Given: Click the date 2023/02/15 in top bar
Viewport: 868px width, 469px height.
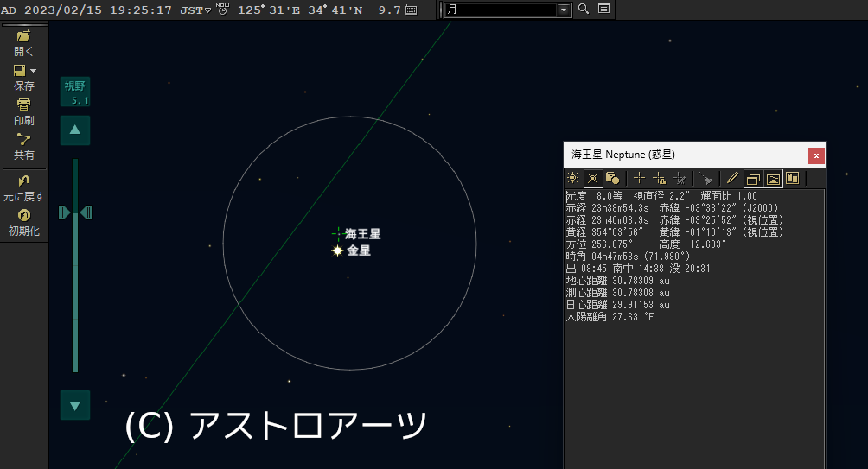Looking at the screenshot, I should [x=63, y=10].
